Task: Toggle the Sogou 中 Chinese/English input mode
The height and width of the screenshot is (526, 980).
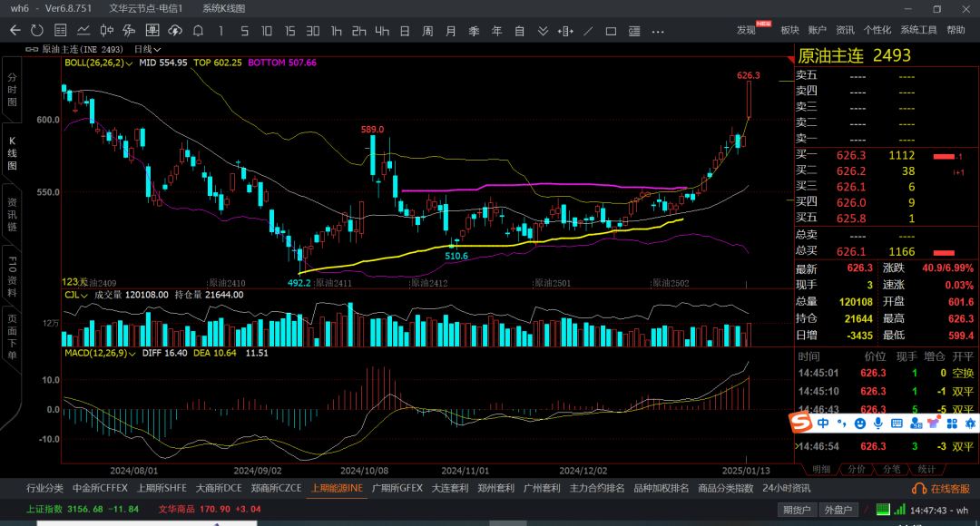Action: pyautogui.click(x=823, y=423)
